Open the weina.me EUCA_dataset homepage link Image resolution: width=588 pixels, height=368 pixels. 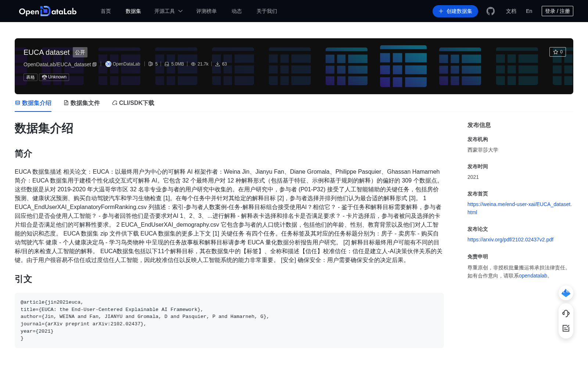[x=520, y=208]
